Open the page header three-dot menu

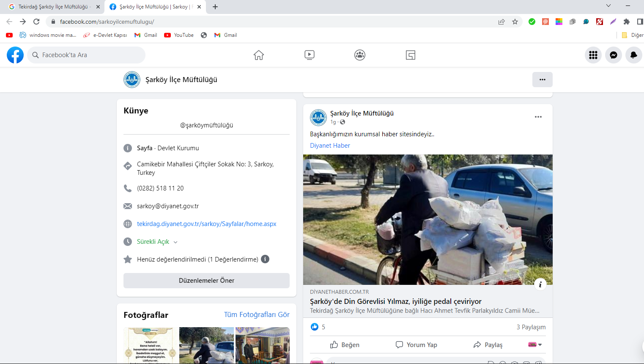(542, 80)
